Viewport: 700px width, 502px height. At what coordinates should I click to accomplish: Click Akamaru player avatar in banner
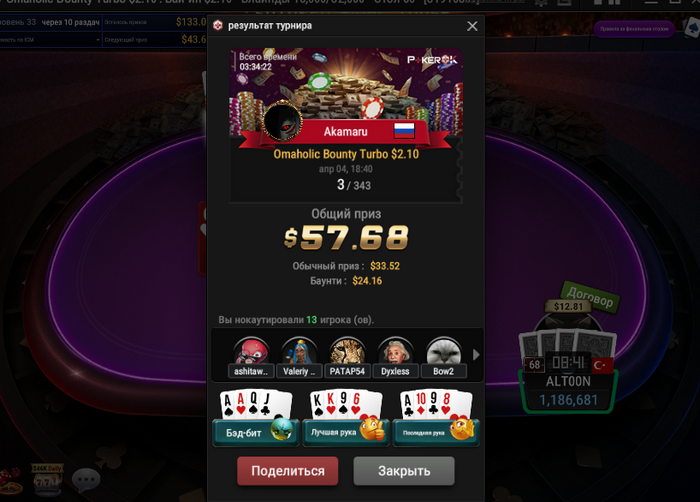tap(282, 122)
